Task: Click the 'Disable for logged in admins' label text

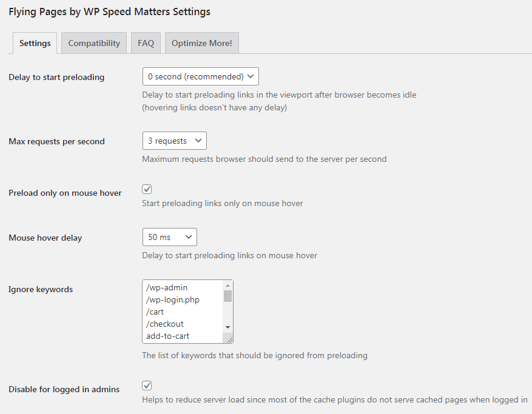Action: pos(64,389)
